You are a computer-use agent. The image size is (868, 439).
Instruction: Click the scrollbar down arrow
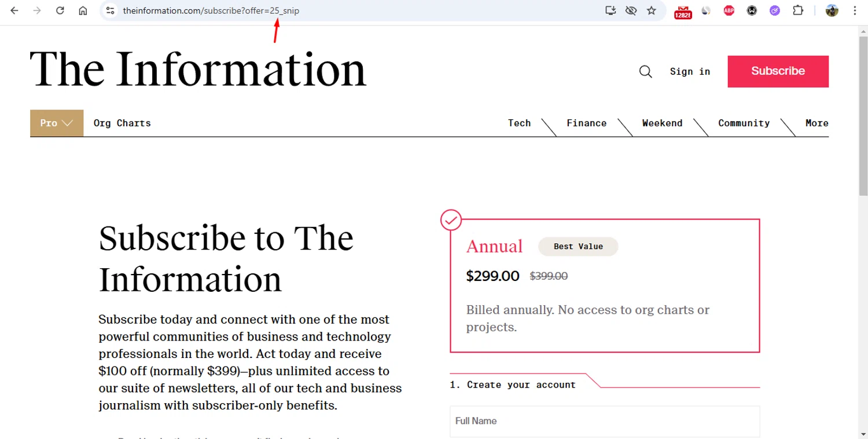pyautogui.click(x=863, y=434)
